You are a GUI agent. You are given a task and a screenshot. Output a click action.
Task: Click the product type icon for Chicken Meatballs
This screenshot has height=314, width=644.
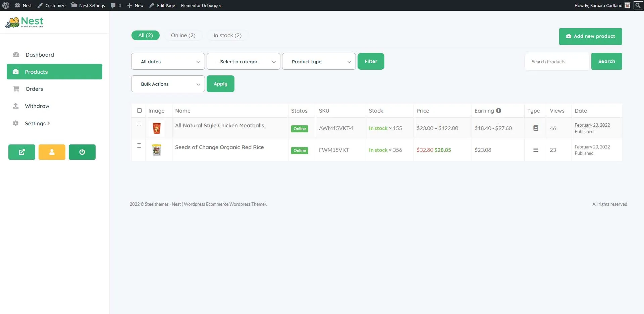coord(536,128)
